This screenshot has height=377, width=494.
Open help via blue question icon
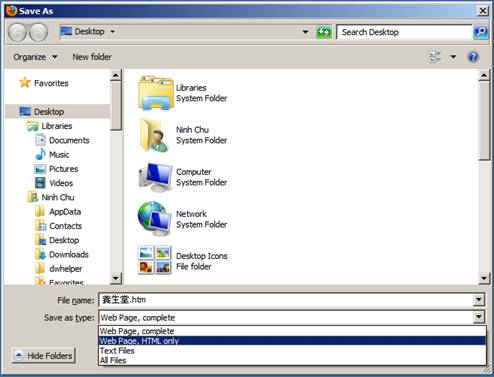coord(473,57)
